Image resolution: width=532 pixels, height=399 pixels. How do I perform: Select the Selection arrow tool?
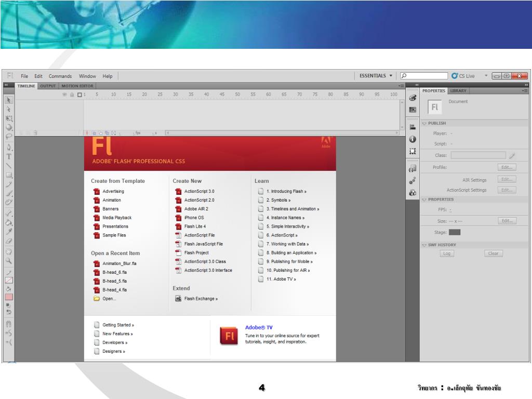9,100
